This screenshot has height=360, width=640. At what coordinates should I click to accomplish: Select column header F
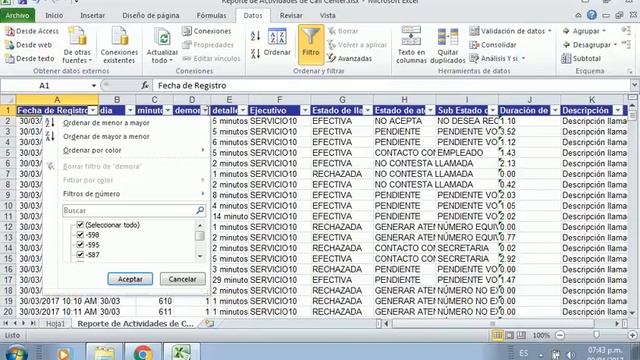[x=279, y=100]
